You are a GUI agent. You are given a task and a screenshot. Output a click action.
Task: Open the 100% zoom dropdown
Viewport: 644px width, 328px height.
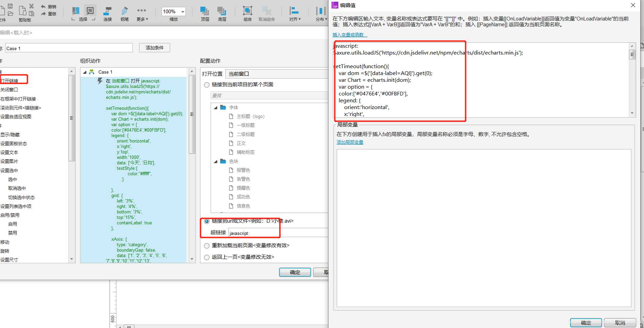[x=183, y=12]
